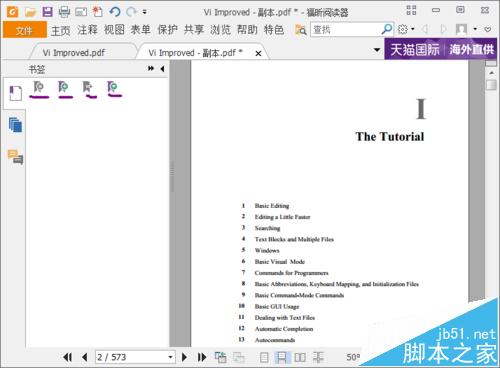The width and height of the screenshot is (500, 368).
Task: Click 'Automatic Completion' chapter entry
Action: pyautogui.click(x=284, y=329)
